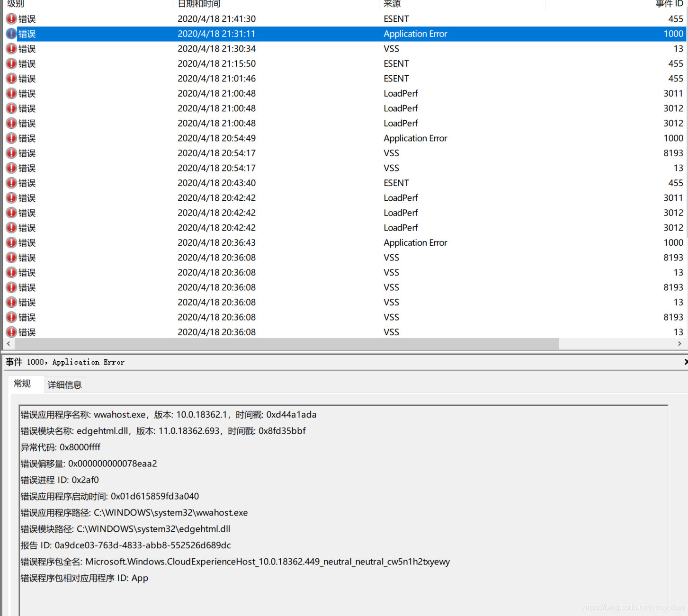Screen dimensions: 688x616
Task: Click event ID 455 in the 21:01:46 row
Action: pyautogui.click(x=676, y=79)
